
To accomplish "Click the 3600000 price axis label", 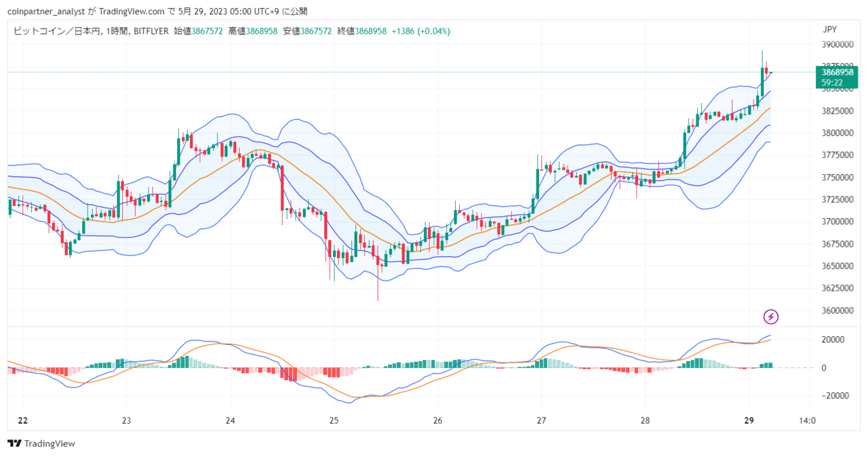I will tap(837, 311).
